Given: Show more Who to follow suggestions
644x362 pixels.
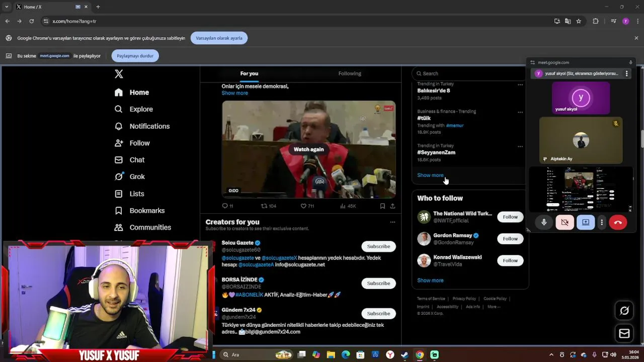Looking at the screenshot, I should click(x=430, y=281).
